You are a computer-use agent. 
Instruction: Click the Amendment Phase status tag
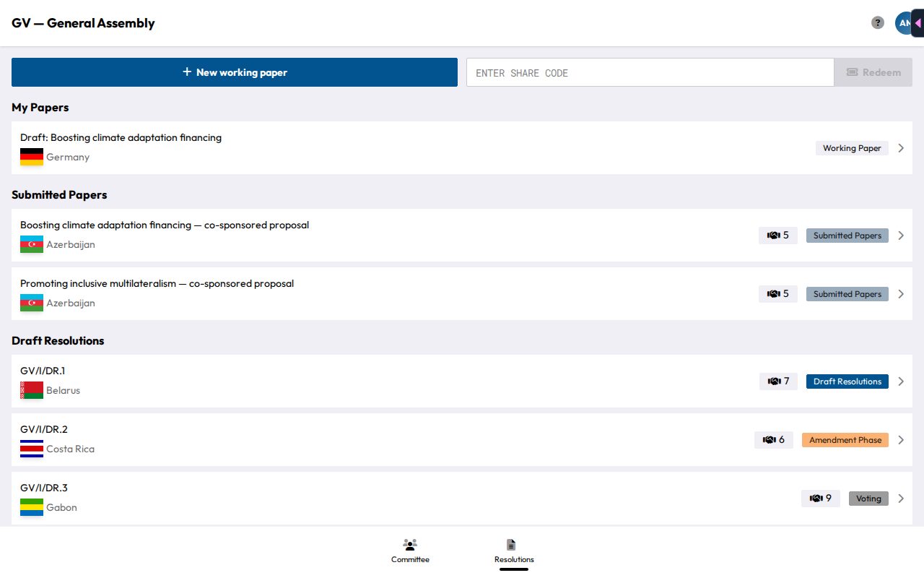pyautogui.click(x=845, y=440)
